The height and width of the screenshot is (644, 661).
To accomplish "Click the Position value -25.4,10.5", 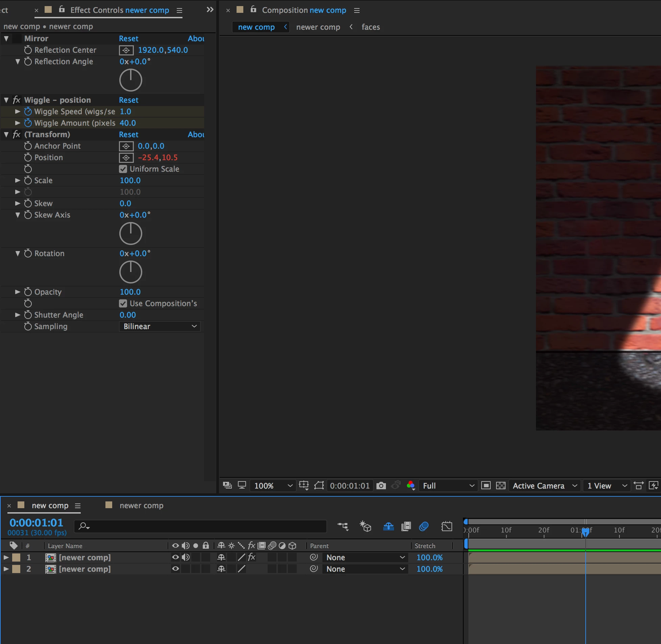I will (x=157, y=157).
